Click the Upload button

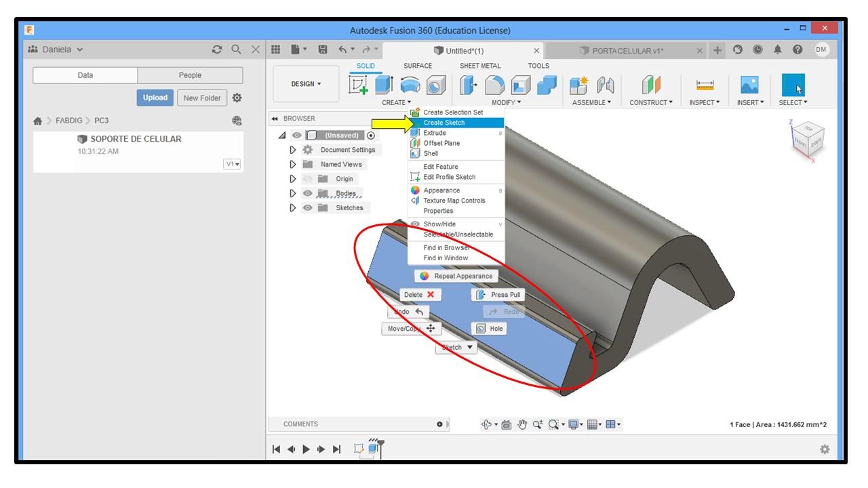pyautogui.click(x=155, y=98)
